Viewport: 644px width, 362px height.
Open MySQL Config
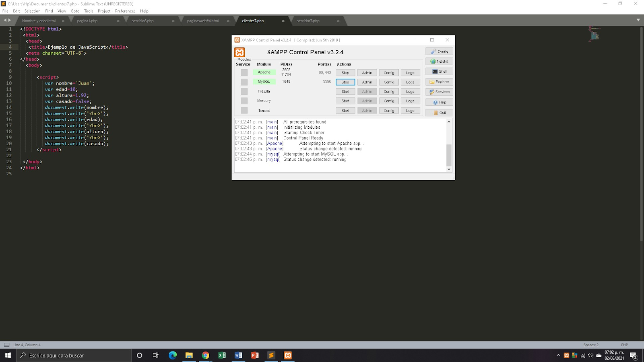(389, 82)
